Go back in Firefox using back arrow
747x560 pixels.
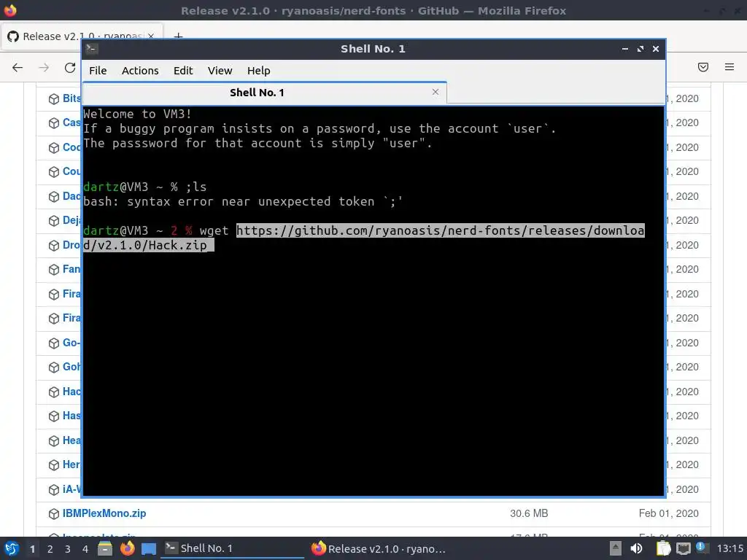[x=18, y=68]
